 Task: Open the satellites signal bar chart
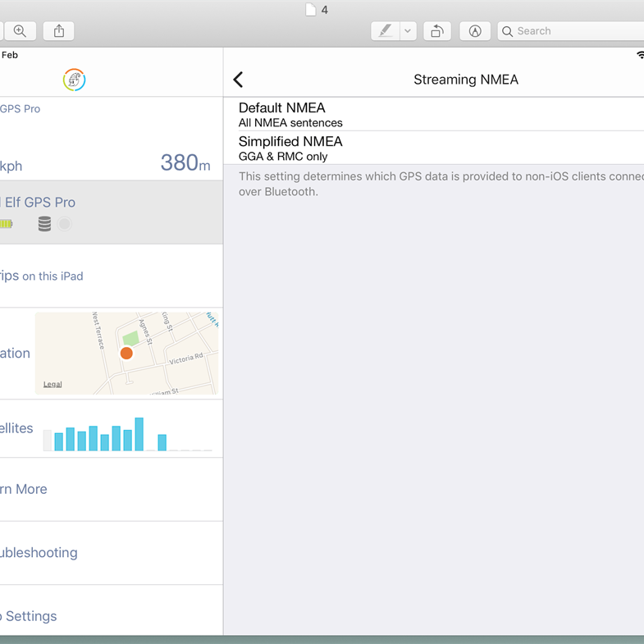pos(127,433)
